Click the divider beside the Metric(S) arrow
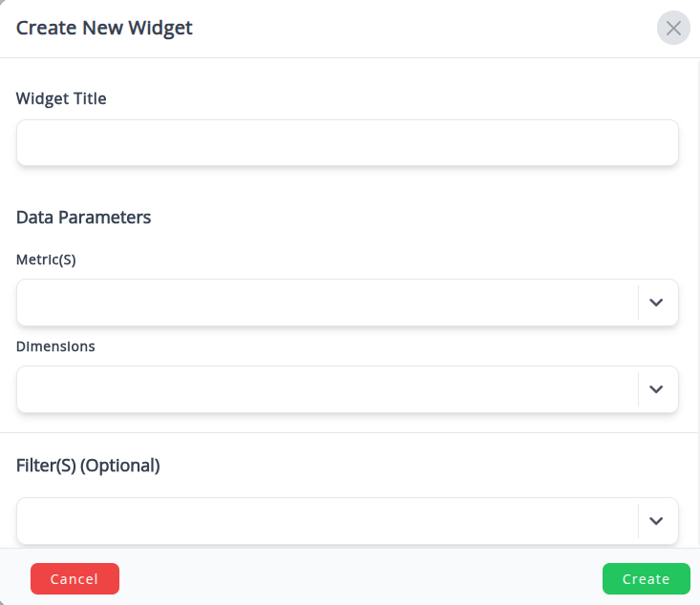 pyautogui.click(x=638, y=302)
